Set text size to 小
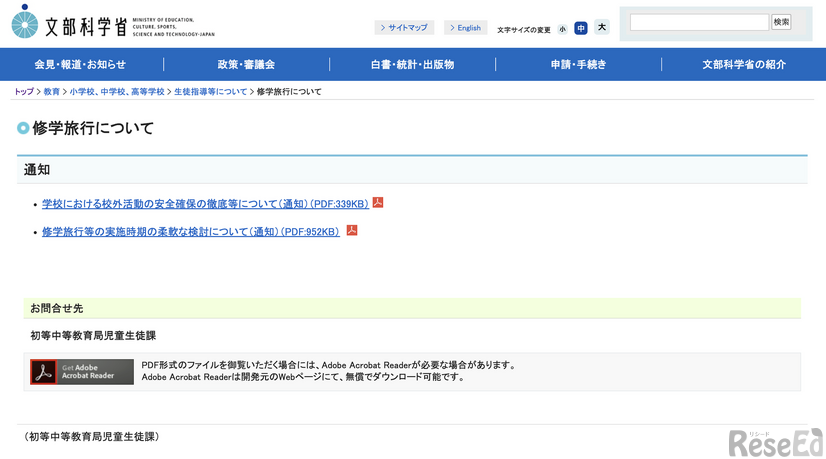 point(563,29)
